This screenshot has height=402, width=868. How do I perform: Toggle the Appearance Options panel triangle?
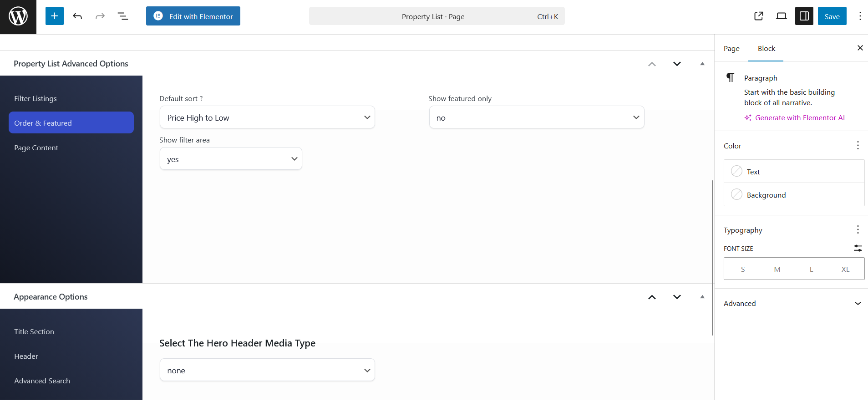702,297
